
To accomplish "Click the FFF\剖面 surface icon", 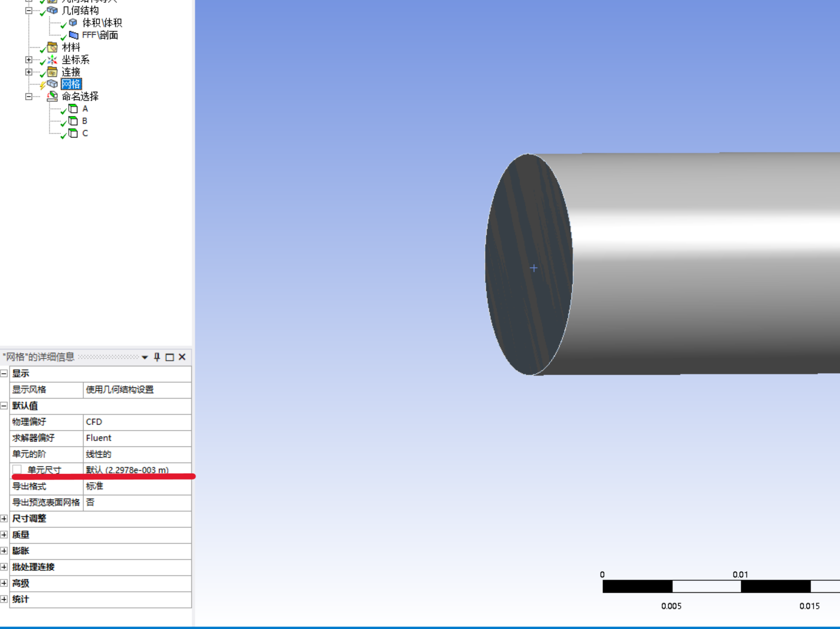I will [73, 35].
